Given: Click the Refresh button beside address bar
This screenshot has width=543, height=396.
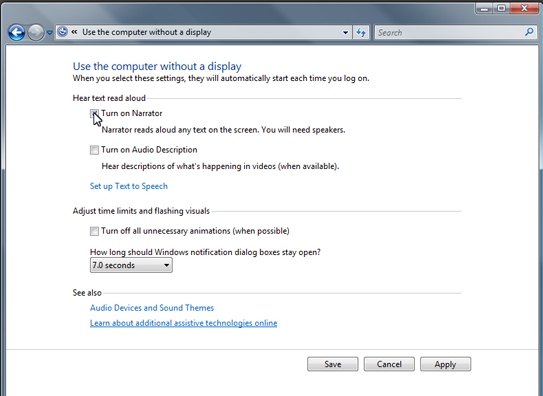Looking at the screenshot, I should pos(361,33).
